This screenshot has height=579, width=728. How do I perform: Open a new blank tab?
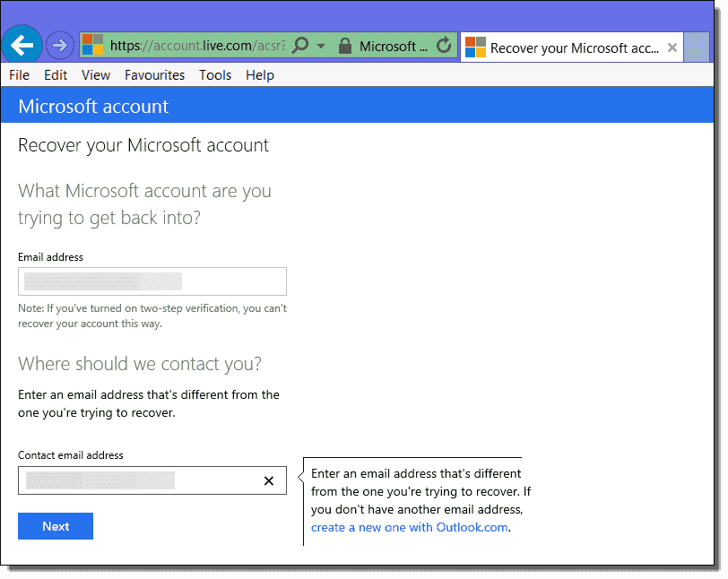[x=697, y=47]
